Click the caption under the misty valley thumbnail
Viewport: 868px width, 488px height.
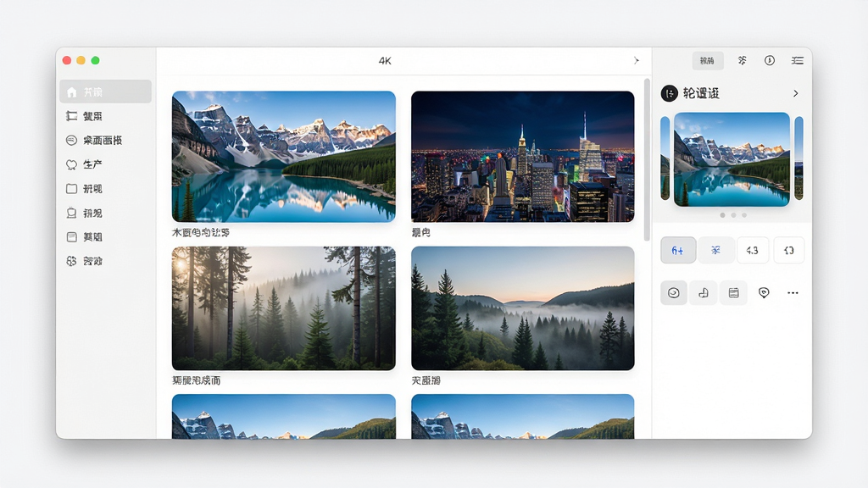click(426, 380)
